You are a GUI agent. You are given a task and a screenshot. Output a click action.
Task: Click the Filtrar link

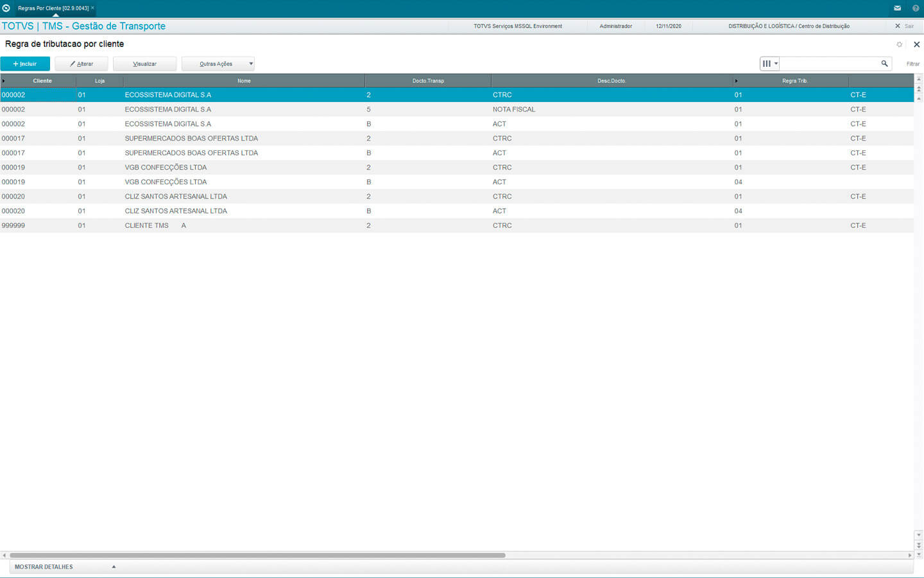pos(912,64)
